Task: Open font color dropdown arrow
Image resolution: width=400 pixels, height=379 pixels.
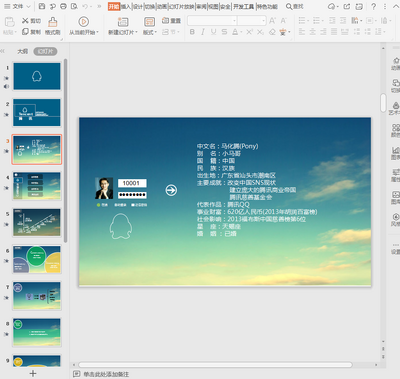Action: [242, 32]
